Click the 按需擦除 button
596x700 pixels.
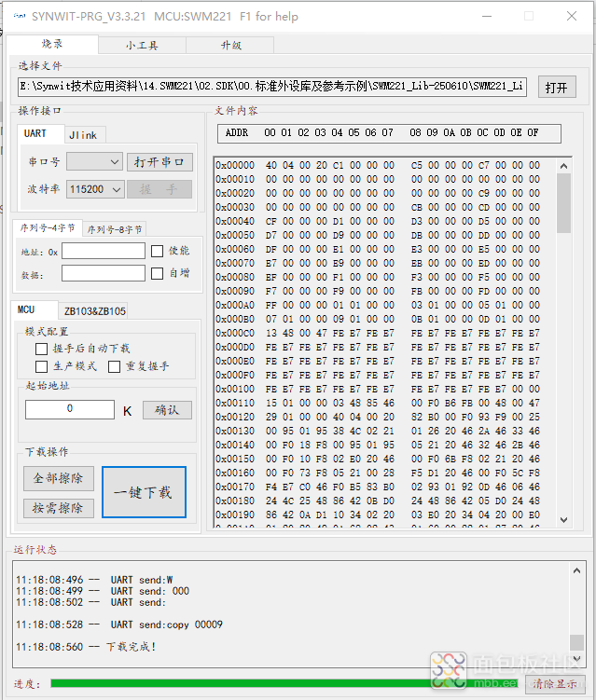[59, 508]
